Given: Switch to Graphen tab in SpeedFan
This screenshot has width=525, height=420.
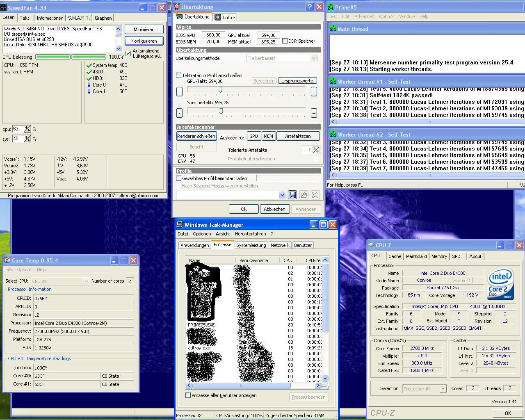Looking at the screenshot, I should click(x=103, y=18).
